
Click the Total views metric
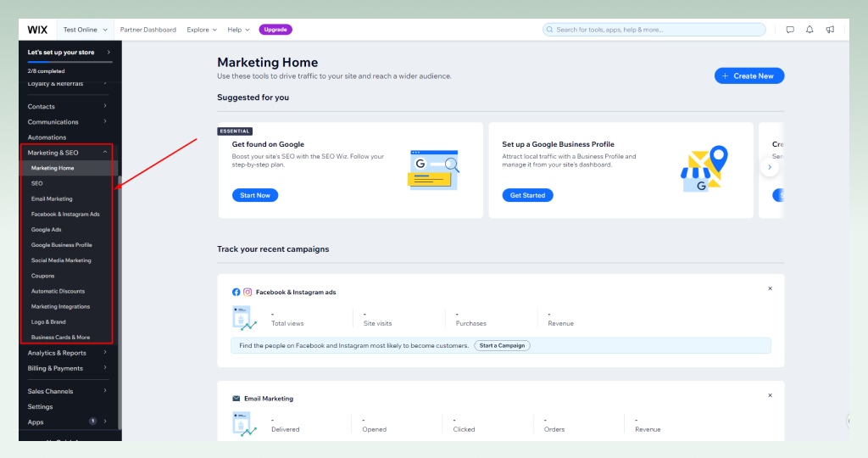pos(287,319)
